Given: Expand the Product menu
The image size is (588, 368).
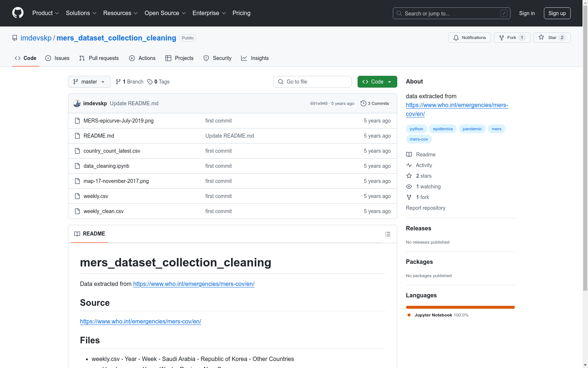Looking at the screenshot, I should [46, 13].
